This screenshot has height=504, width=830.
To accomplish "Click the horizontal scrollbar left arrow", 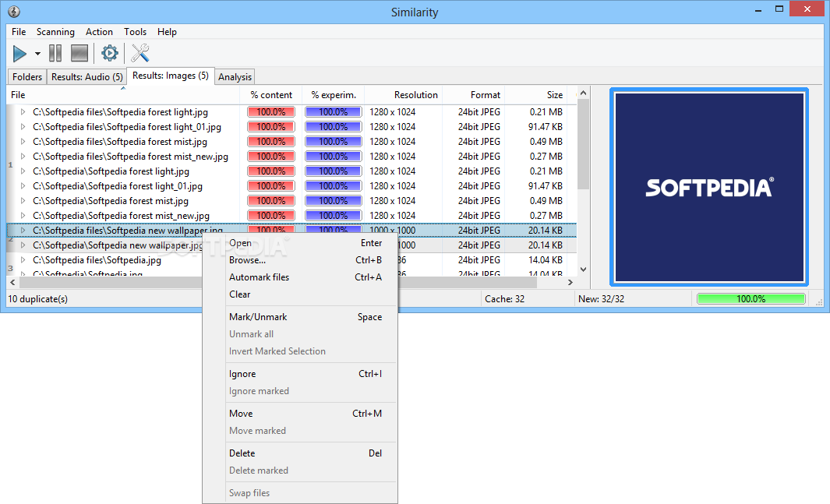I will [12, 283].
